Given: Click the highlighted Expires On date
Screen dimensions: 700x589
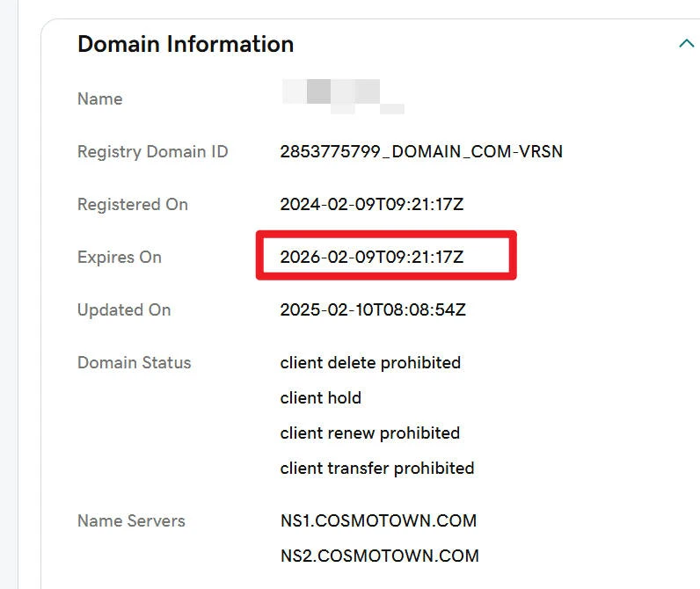Looking at the screenshot, I should (x=371, y=258).
